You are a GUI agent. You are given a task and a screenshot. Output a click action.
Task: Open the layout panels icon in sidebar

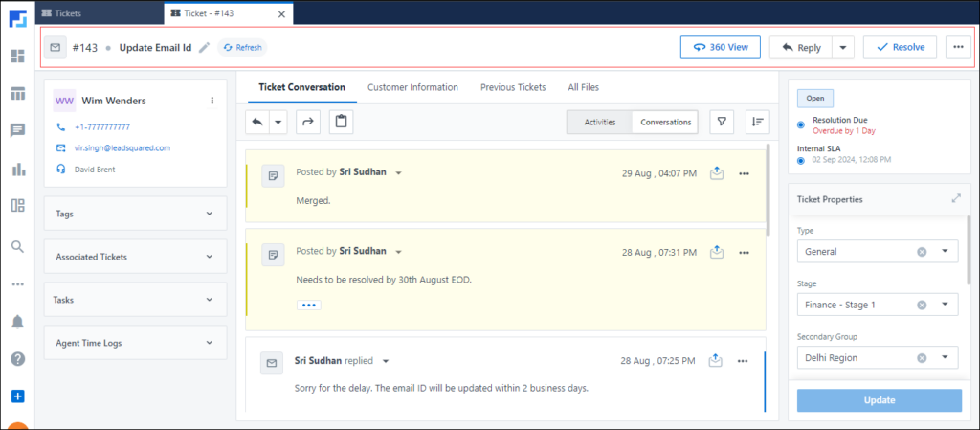[17, 206]
